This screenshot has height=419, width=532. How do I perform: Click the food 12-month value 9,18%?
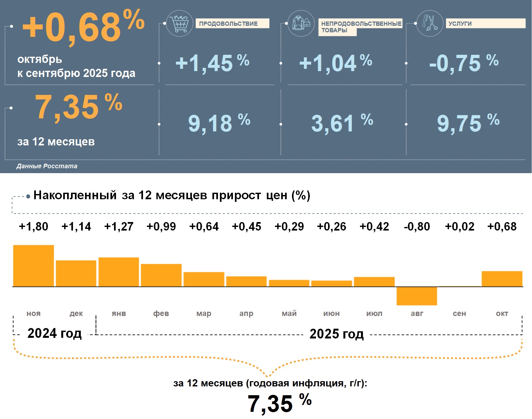click(x=219, y=123)
